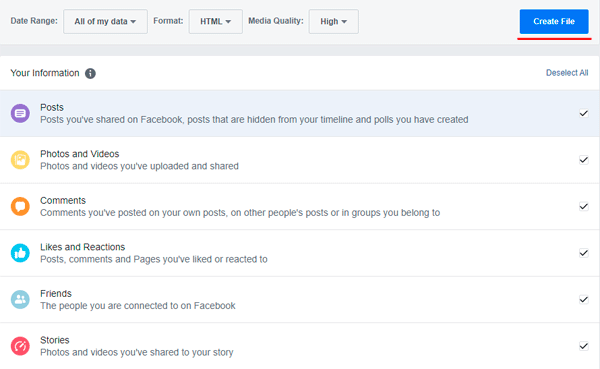Disable the Friends checkbox
The width and height of the screenshot is (600, 369).
(584, 299)
